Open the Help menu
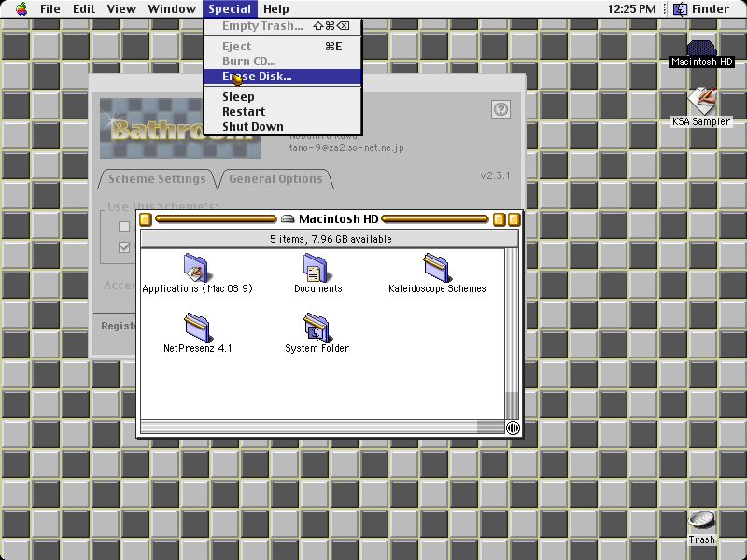 pos(275,8)
